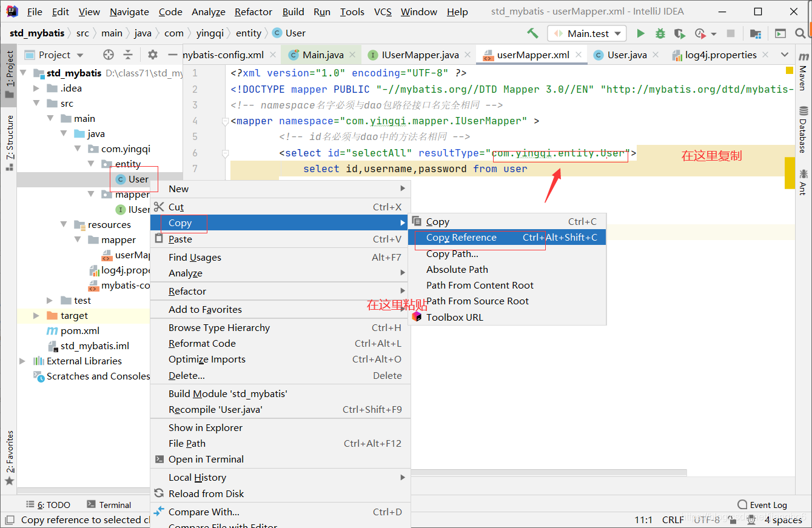812x528 pixels.
Task: Click the tool-windows icon in status bar corner
Action: click(9, 520)
